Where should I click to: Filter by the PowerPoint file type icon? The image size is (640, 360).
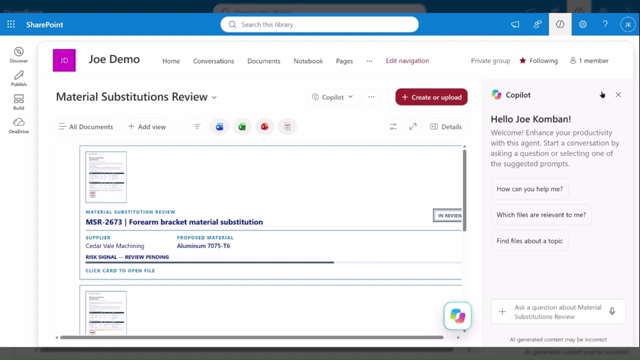[264, 127]
